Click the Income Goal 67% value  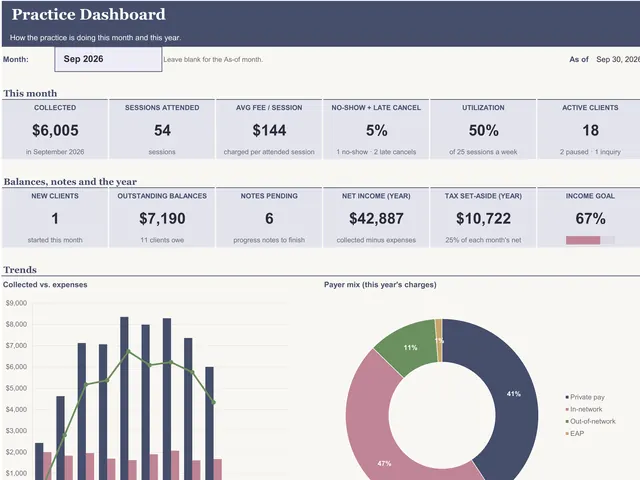[590, 218]
